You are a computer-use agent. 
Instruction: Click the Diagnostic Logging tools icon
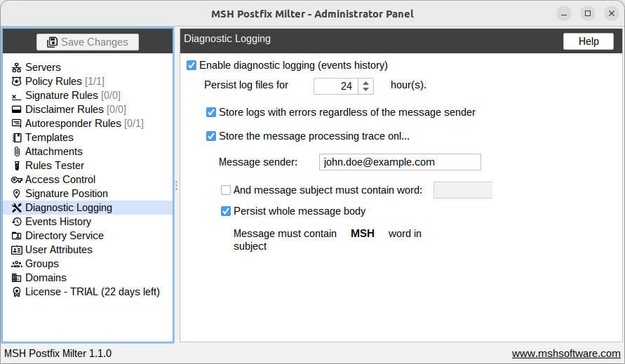16,208
